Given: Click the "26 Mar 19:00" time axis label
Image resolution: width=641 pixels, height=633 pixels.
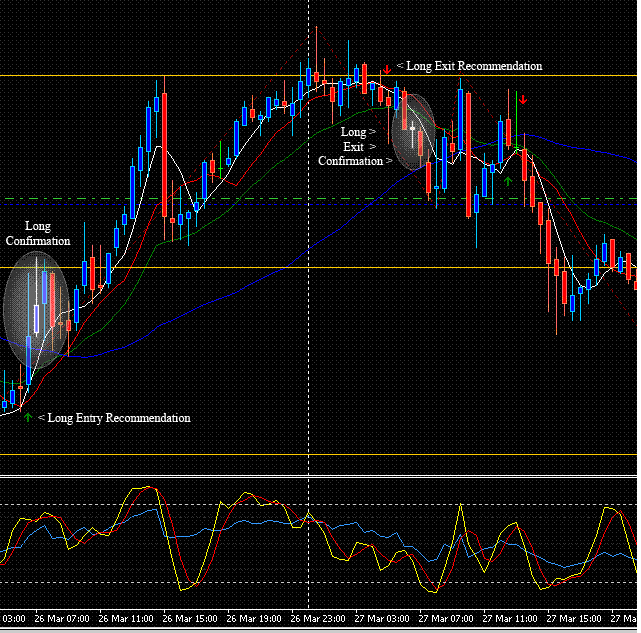Looking at the screenshot, I should tap(254, 619).
